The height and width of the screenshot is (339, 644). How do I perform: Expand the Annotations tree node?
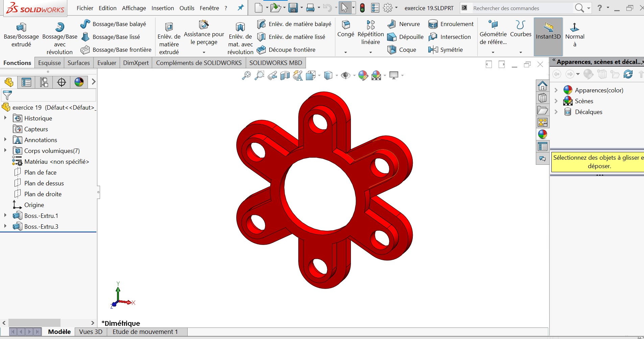[x=5, y=139]
